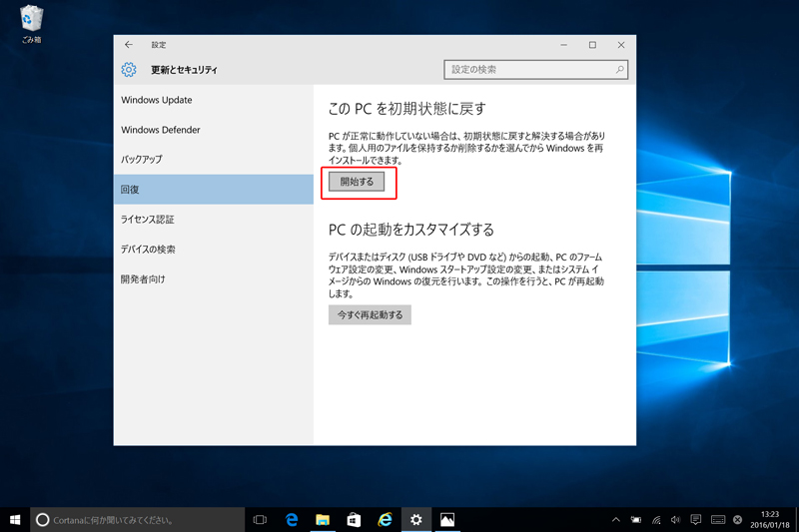The image size is (799, 532).
Task: Click the heading この PC を初期状態に戻す
Action: click(x=406, y=109)
